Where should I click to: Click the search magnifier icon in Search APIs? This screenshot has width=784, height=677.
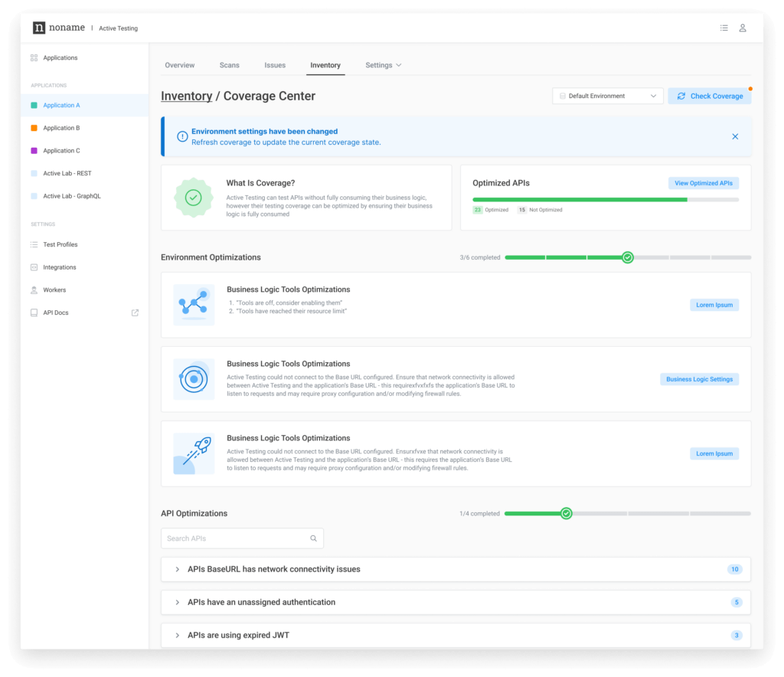[313, 538]
